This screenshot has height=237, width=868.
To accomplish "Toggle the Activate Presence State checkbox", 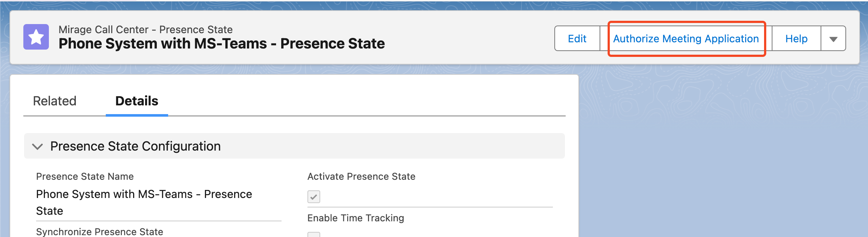I will click(314, 197).
